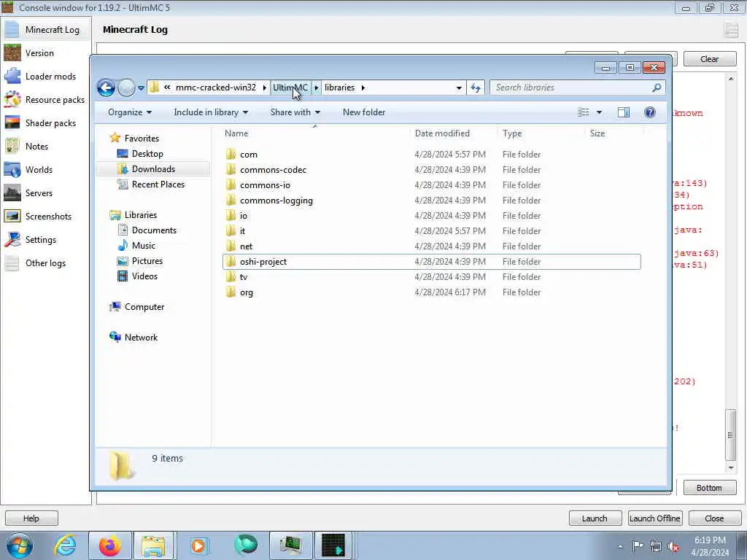Image resolution: width=747 pixels, height=560 pixels.
Task: Open Internet Explorer from taskbar
Action: [x=64, y=545]
